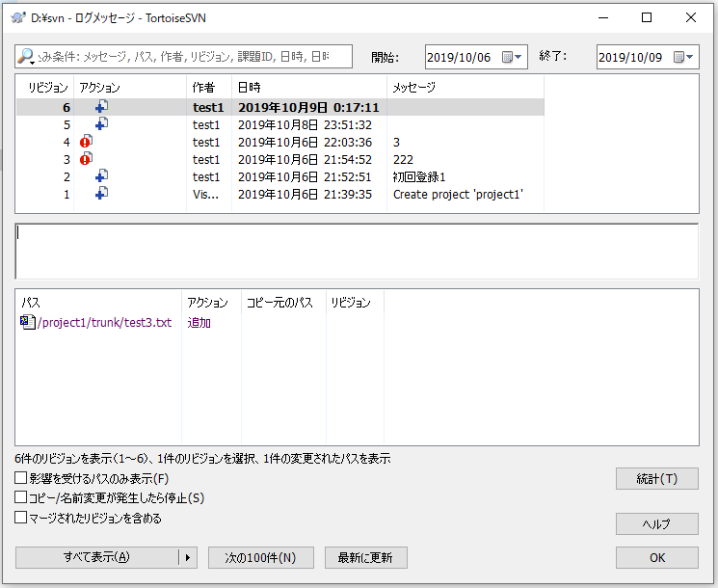Click the added-file icon in revision 2 row
The image size is (718, 588).
click(101, 175)
